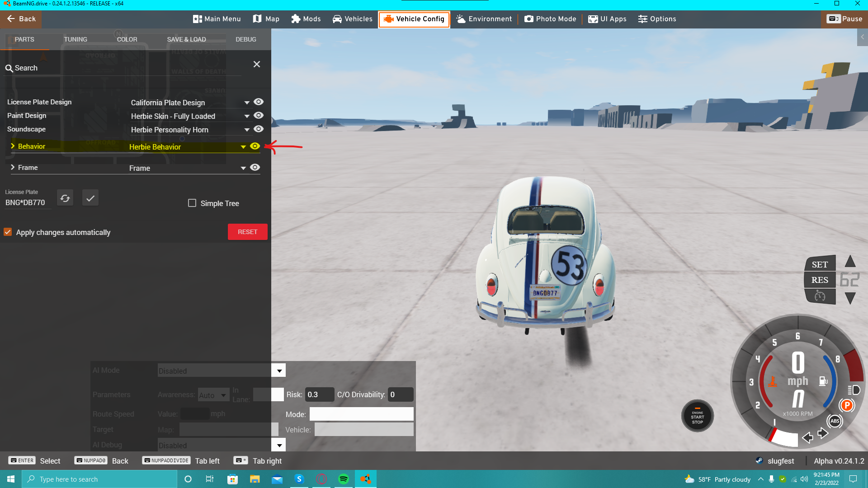Click the taskbar search box
Image resolution: width=868 pixels, height=488 pixels.
[x=99, y=479]
